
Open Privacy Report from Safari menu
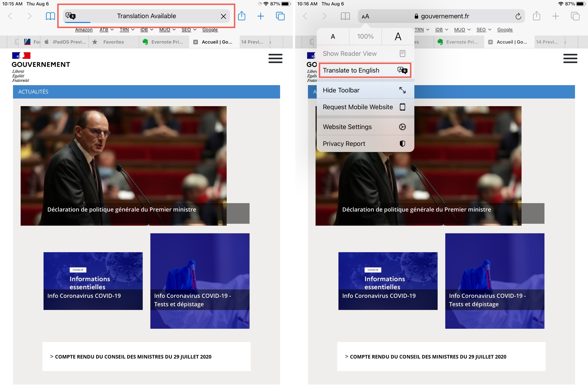pyautogui.click(x=363, y=144)
